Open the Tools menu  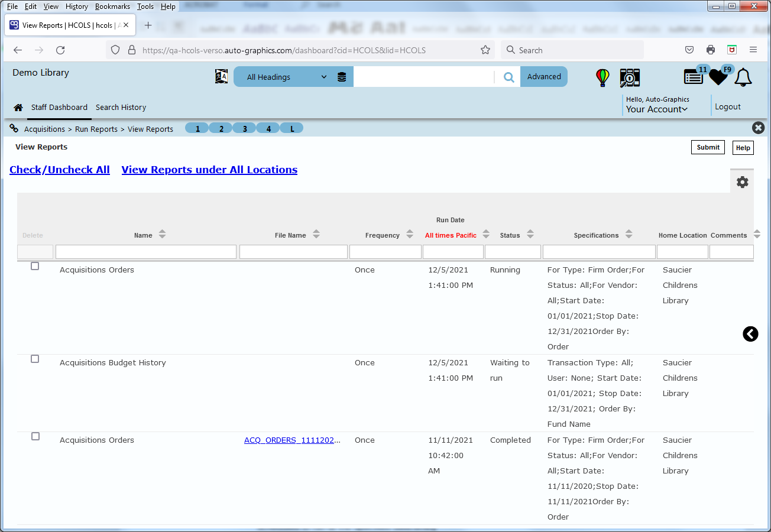[145, 7]
